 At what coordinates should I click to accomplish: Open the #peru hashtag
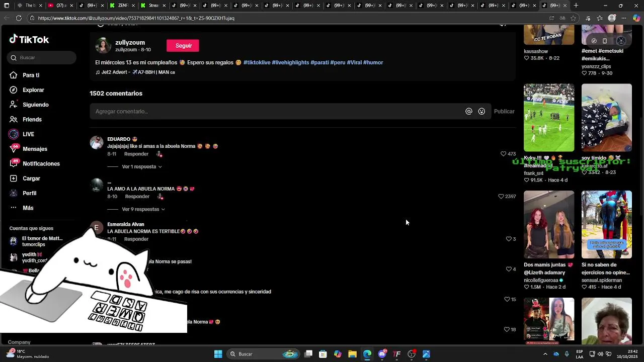[x=338, y=62]
